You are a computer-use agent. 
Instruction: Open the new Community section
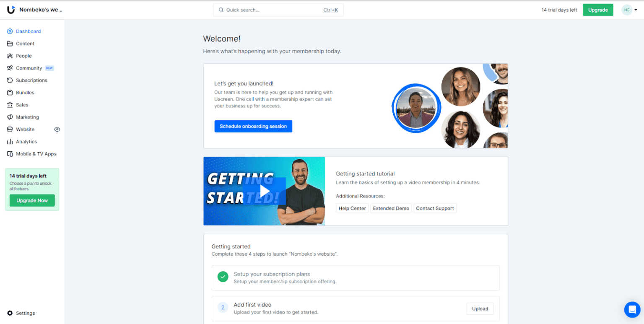29,67
